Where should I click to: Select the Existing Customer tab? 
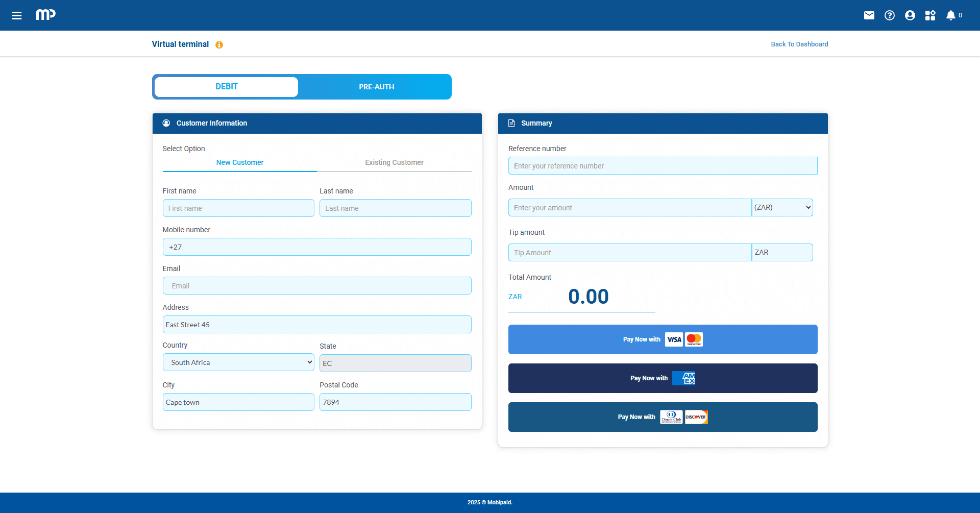pyautogui.click(x=394, y=162)
